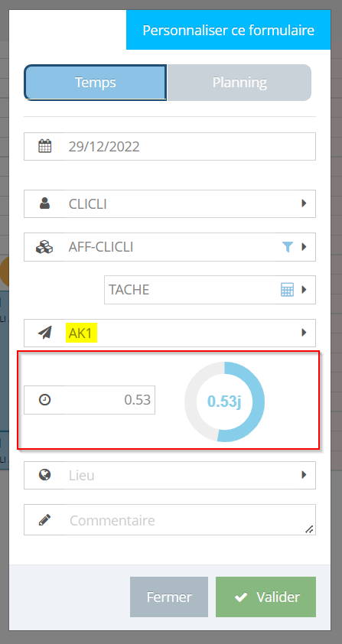This screenshot has width=342, height=644.
Task: Click the calendar icon beside the date
Action: point(44,146)
